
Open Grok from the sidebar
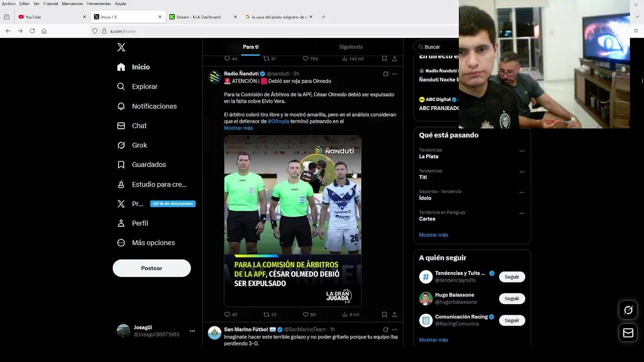pos(132,145)
